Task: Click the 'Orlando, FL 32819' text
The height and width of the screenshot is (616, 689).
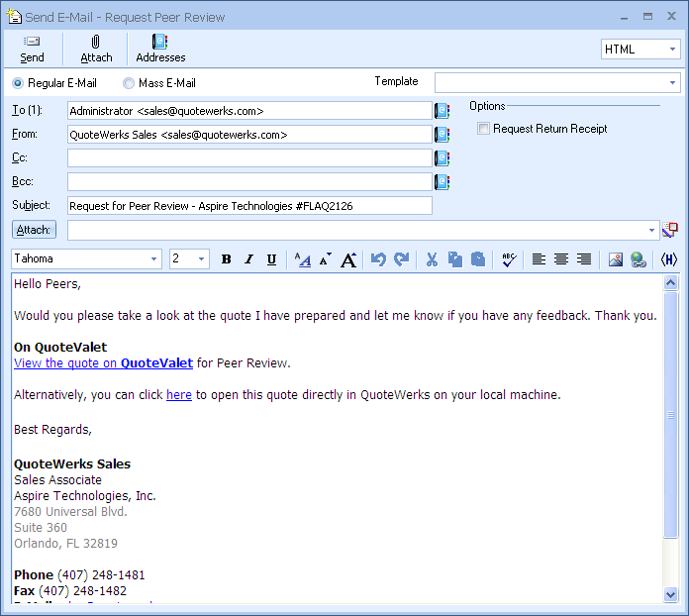Action: pyautogui.click(x=65, y=544)
